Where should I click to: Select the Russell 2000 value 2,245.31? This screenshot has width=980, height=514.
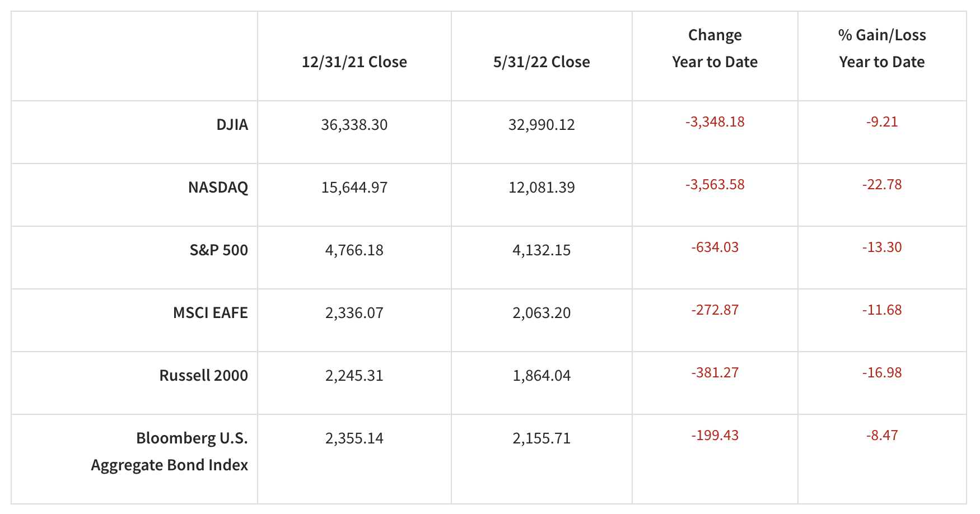coord(354,375)
